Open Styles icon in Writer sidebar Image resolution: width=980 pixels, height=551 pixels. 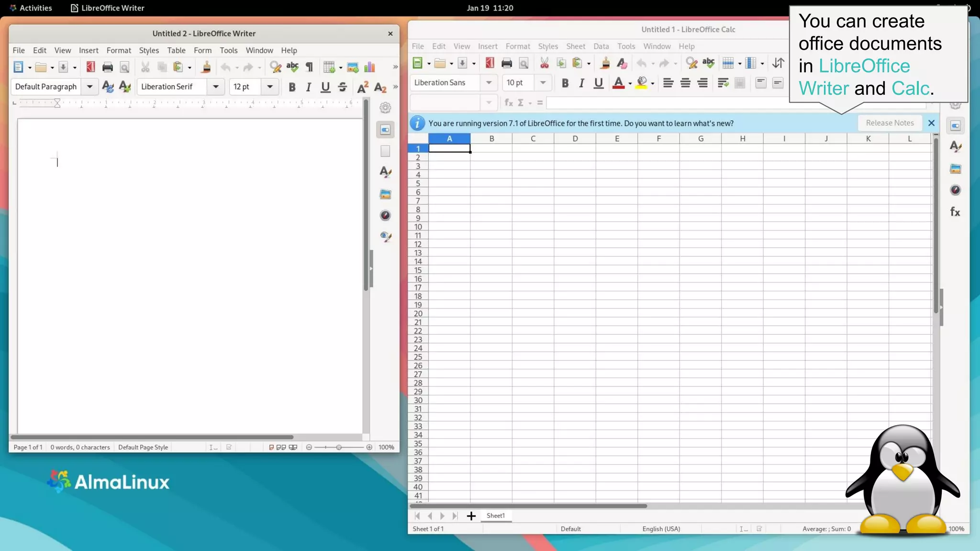coord(385,172)
